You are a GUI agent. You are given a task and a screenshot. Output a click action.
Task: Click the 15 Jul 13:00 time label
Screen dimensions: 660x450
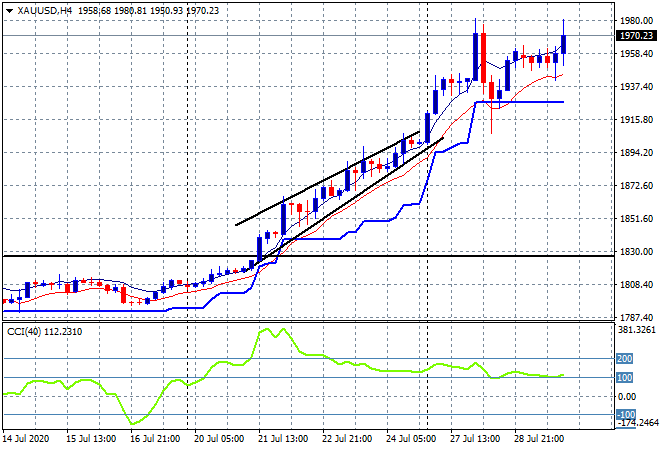click(x=91, y=439)
